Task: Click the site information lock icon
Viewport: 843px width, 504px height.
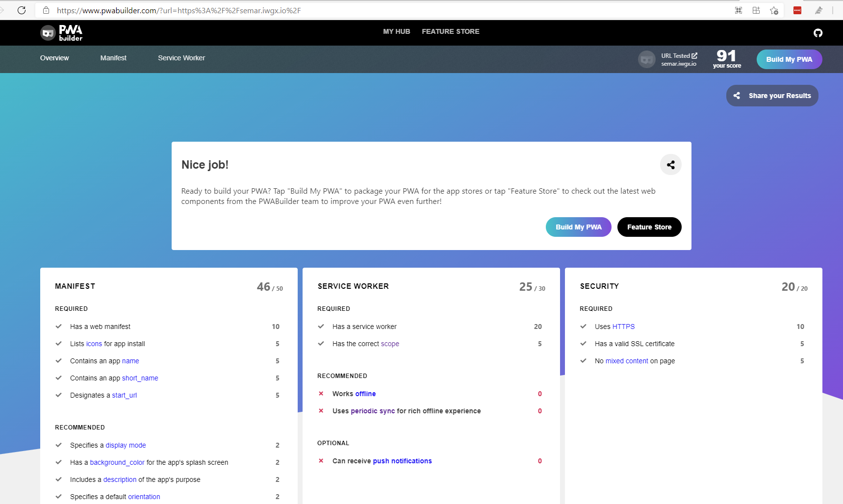Action: click(x=46, y=10)
